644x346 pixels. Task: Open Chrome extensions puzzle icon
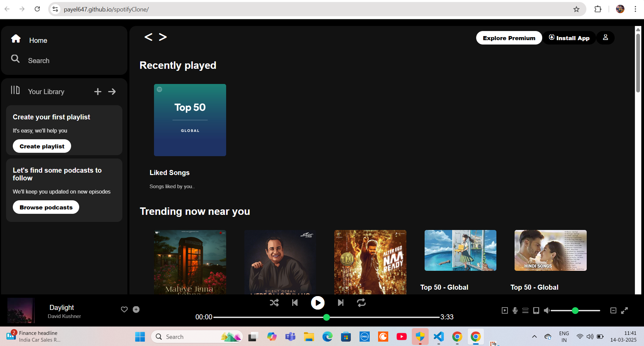point(598,9)
